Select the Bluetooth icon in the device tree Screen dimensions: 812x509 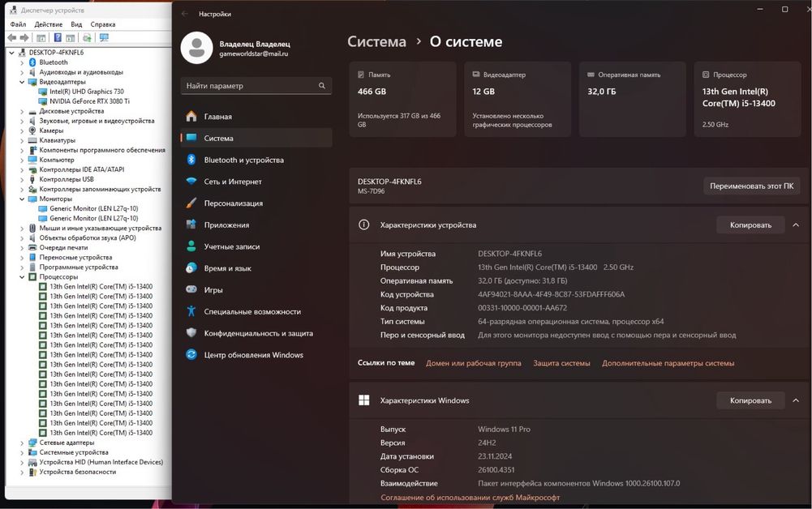tap(32, 62)
